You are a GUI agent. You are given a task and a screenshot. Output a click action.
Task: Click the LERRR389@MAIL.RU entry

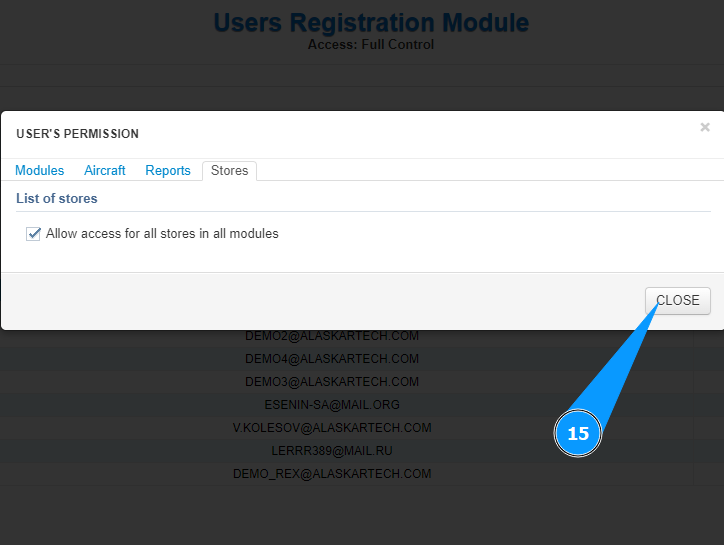(x=332, y=451)
